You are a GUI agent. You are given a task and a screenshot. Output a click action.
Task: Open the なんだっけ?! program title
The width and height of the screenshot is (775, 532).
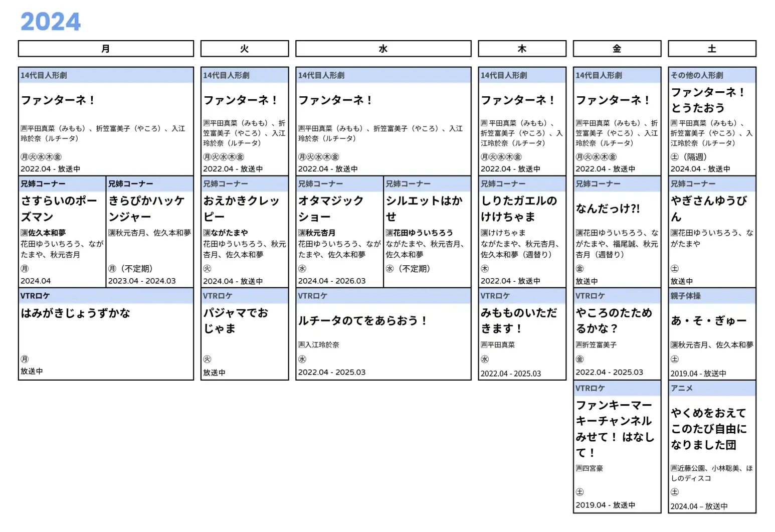click(608, 209)
